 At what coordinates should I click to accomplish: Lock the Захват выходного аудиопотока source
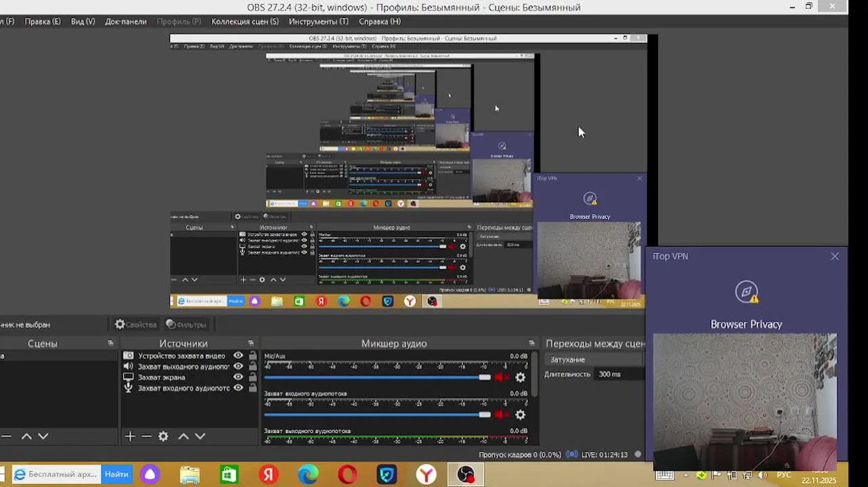(x=252, y=367)
